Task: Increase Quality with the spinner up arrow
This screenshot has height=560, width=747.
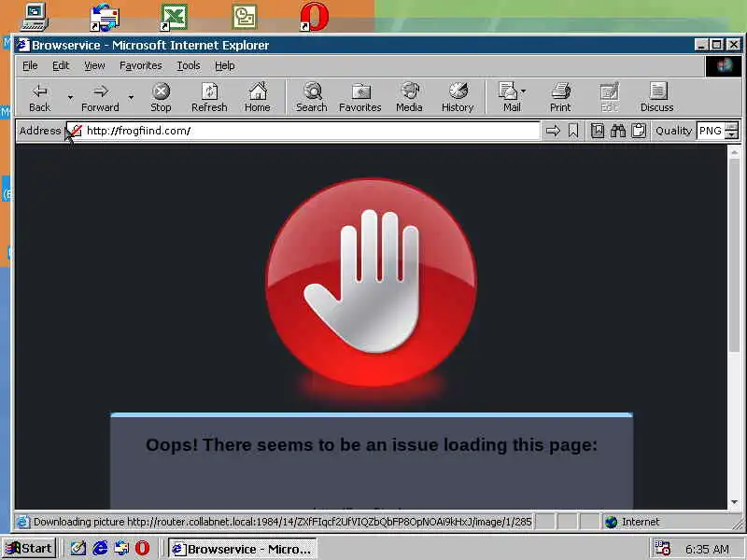Action: point(732,126)
